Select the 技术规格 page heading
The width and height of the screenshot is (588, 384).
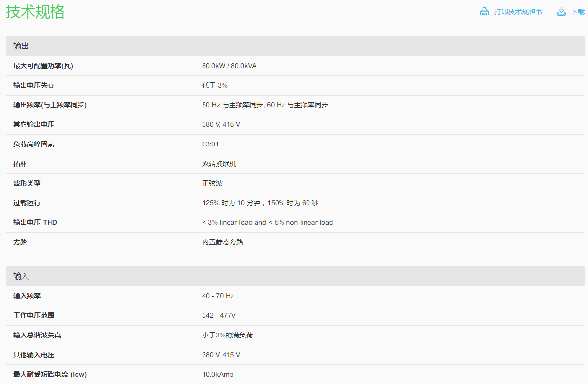[x=35, y=12]
